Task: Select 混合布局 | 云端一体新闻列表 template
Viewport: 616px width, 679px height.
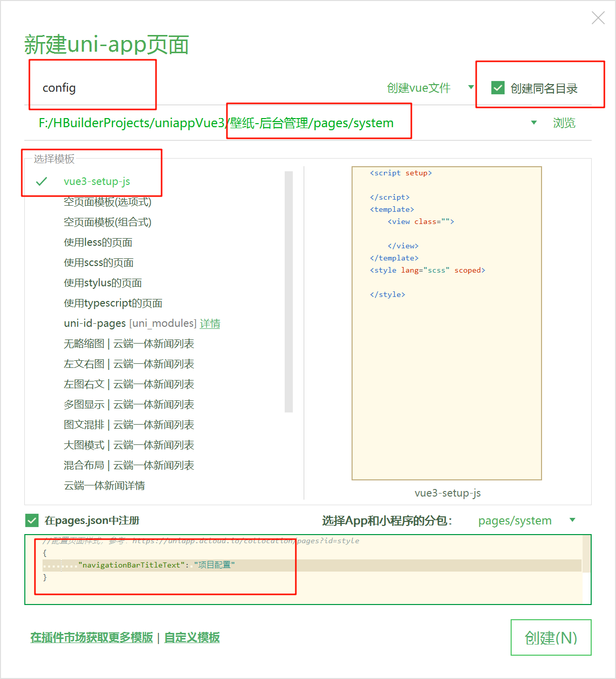Action: click(x=129, y=465)
